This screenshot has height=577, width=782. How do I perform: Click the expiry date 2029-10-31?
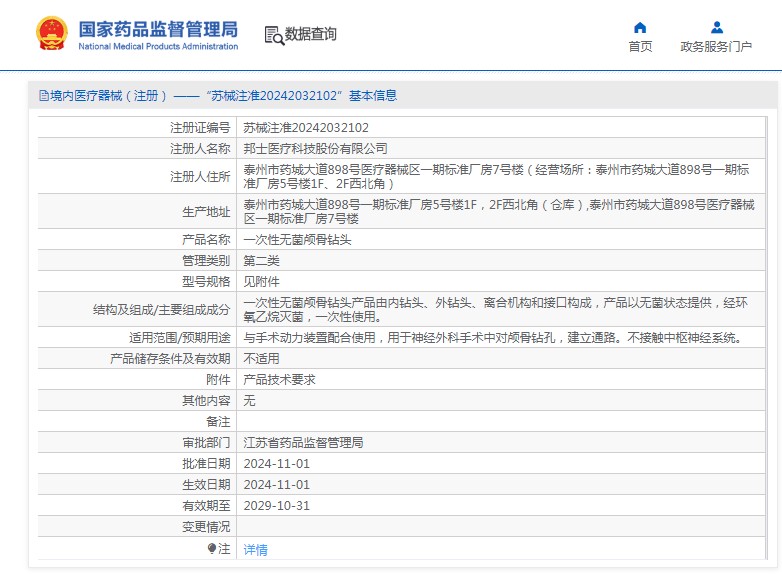(x=277, y=506)
